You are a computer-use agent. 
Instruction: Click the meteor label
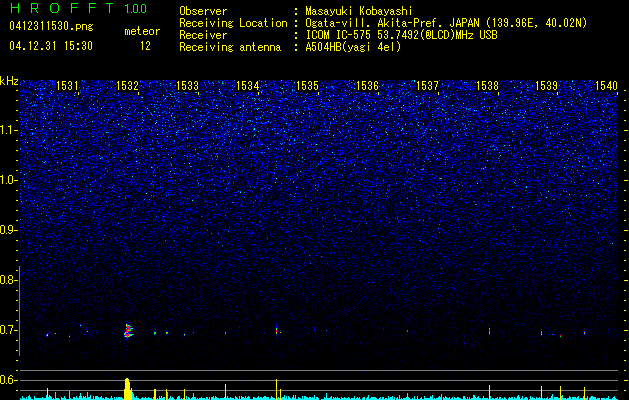142,31
